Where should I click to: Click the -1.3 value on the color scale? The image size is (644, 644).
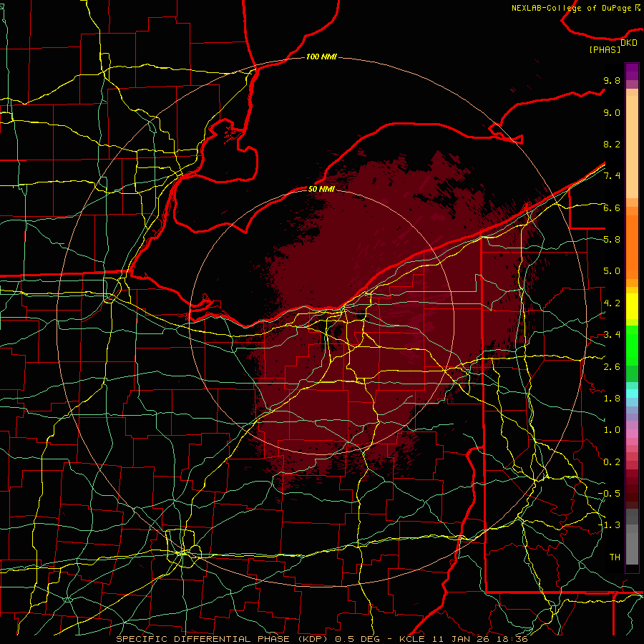click(609, 525)
